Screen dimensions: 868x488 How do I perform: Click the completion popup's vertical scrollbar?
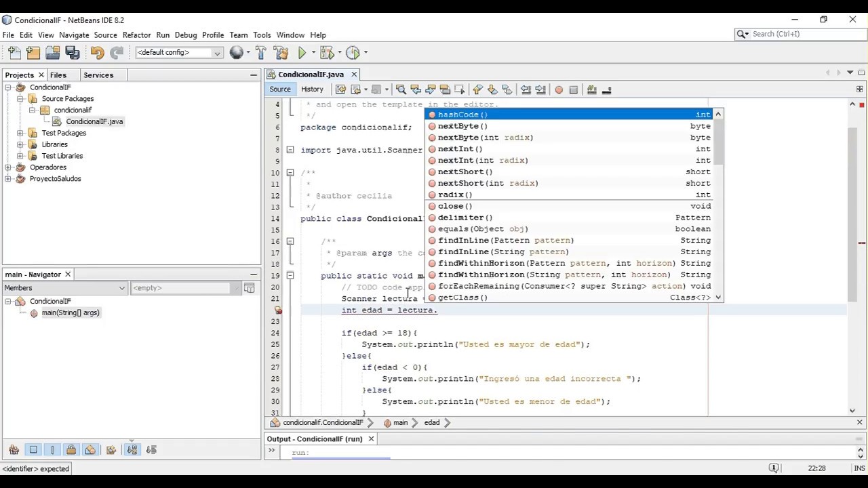click(718, 206)
